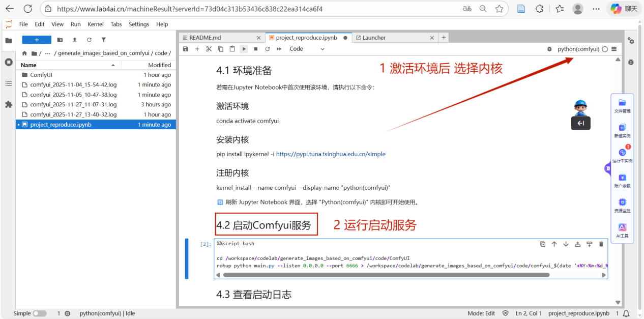644x319 pixels.
Task: Restart the kernel from notebook toolbar
Action: [267, 49]
